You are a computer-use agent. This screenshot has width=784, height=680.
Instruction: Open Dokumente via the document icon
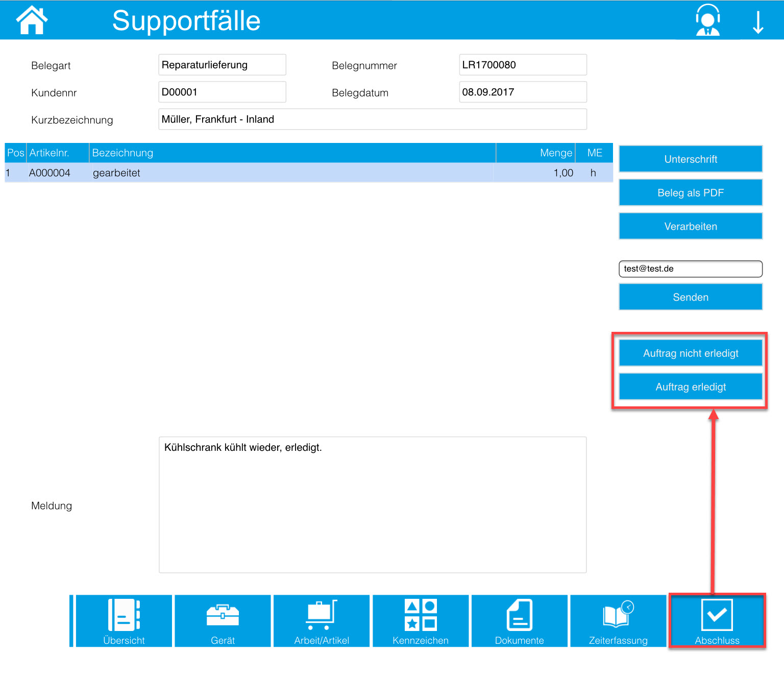click(x=519, y=615)
